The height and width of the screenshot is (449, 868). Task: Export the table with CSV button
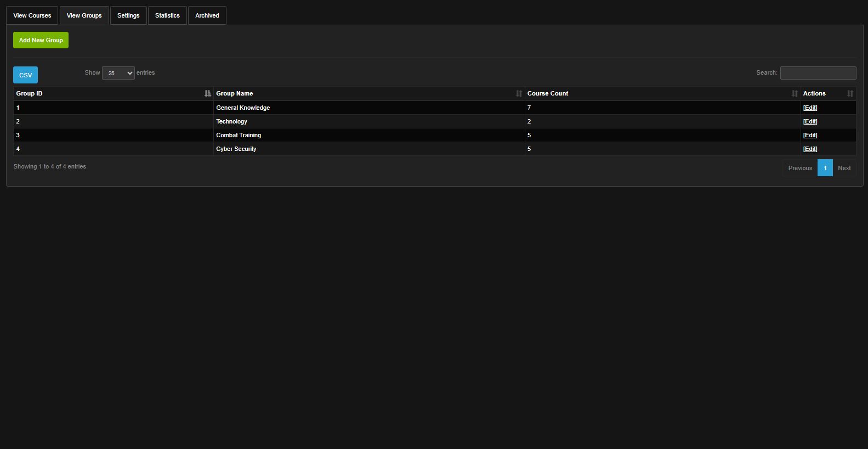pyautogui.click(x=26, y=75)
